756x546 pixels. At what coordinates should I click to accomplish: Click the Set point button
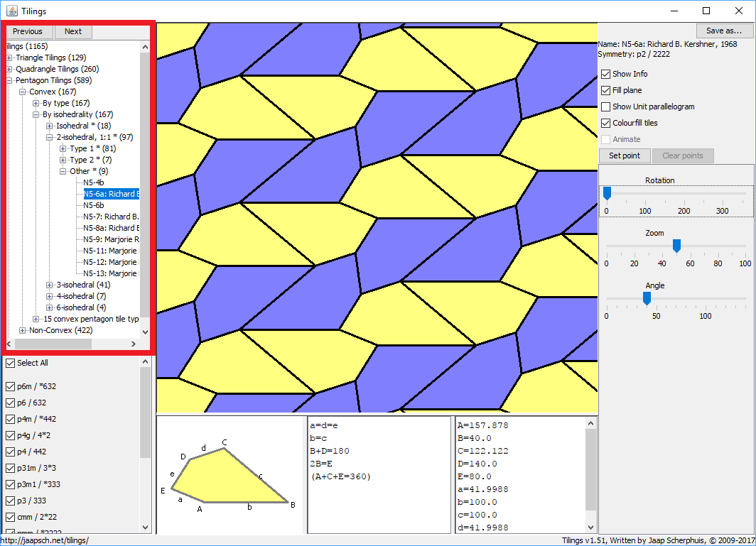[625, 155]
